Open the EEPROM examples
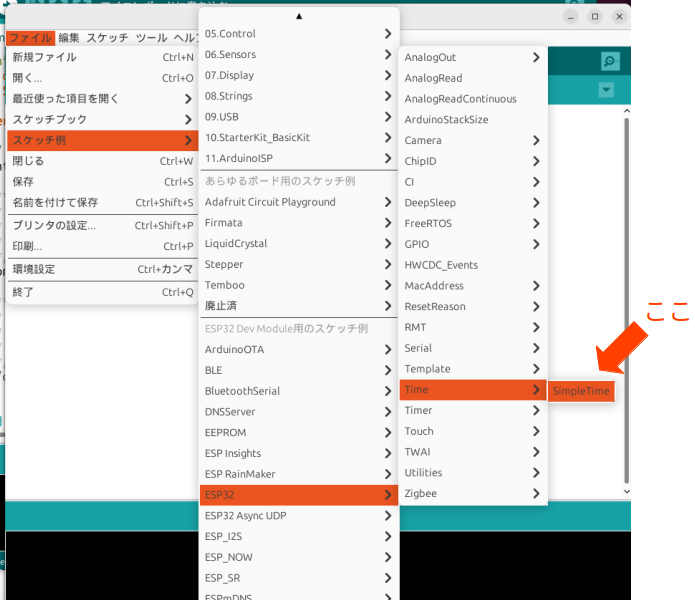 [x=299, y=432]
